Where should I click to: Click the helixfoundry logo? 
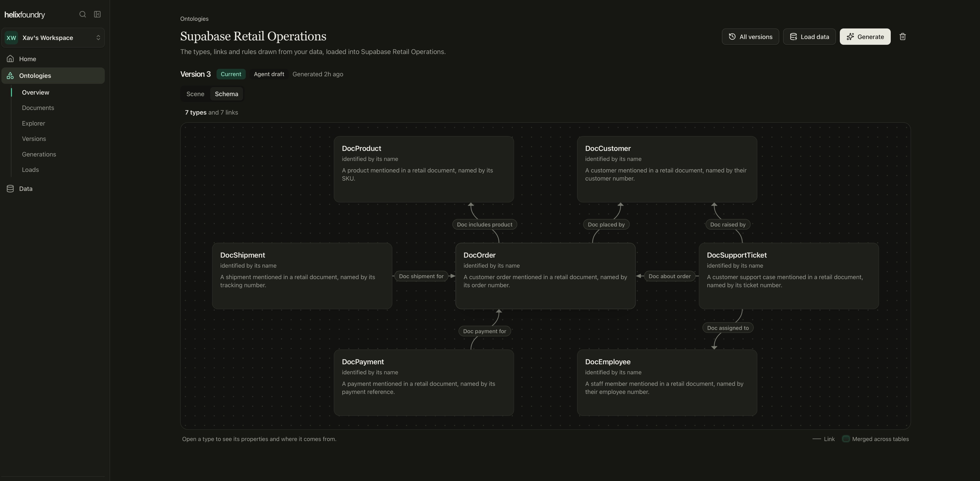point(25,14)
